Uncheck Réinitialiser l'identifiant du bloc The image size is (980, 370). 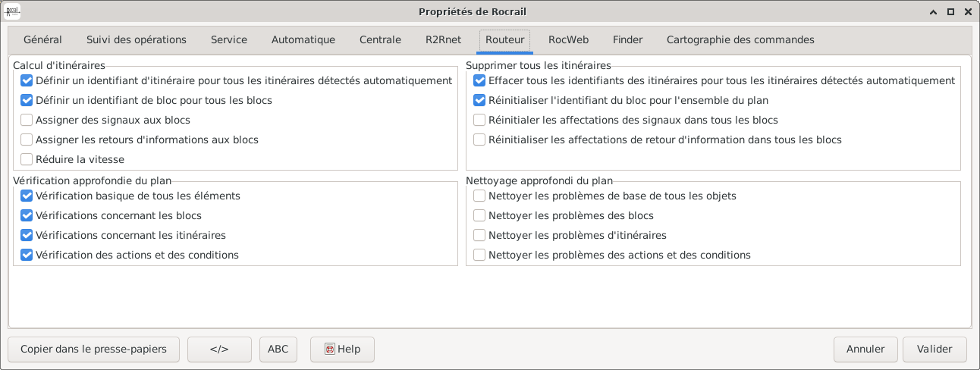click(x=479, y=100)
